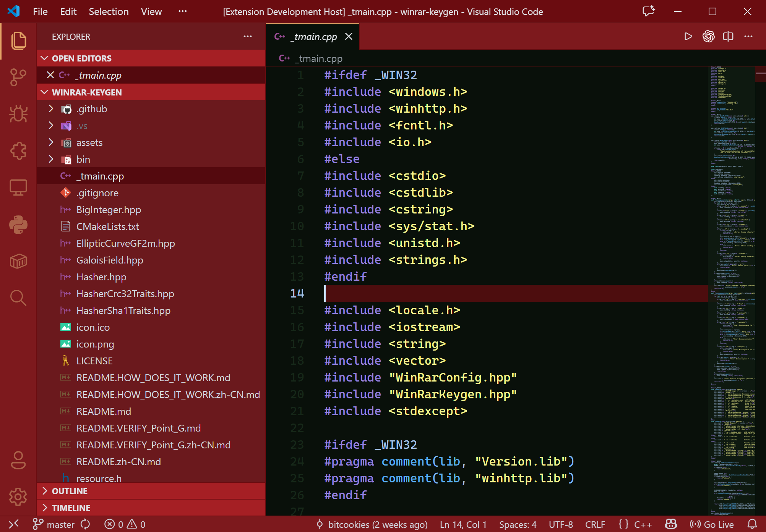Close _tmain.cpp in Open Editors list
766x532 pixels.
(50, 75)
